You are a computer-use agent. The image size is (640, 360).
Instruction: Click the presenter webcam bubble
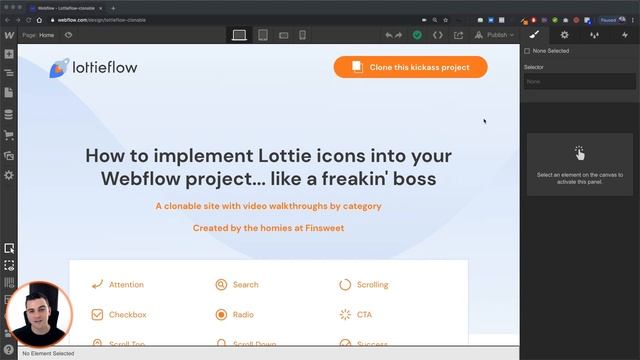(39, 314)
